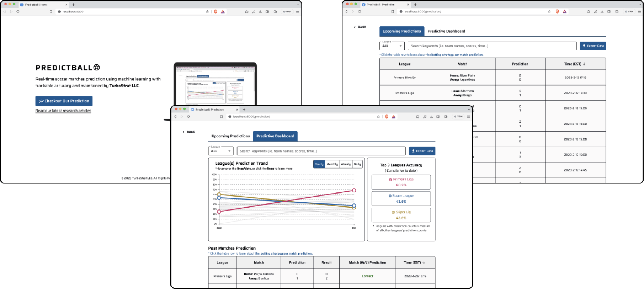Sort by Time (EST) in Past Matches table

pyautogui.click(x=414, y=262)
